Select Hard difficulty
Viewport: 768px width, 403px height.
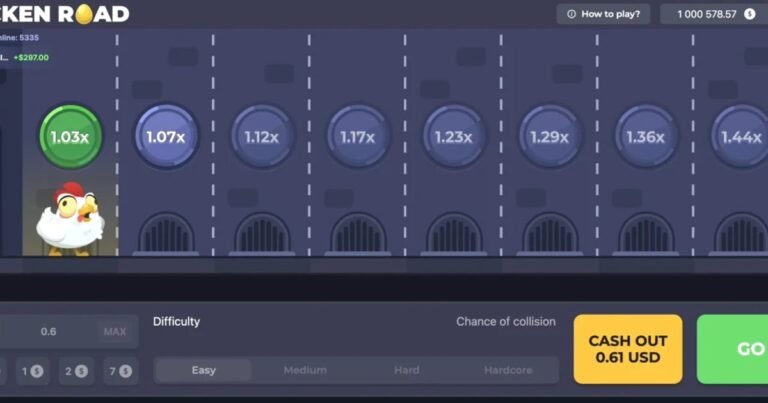pyautogui.click(x=406, y=370)
